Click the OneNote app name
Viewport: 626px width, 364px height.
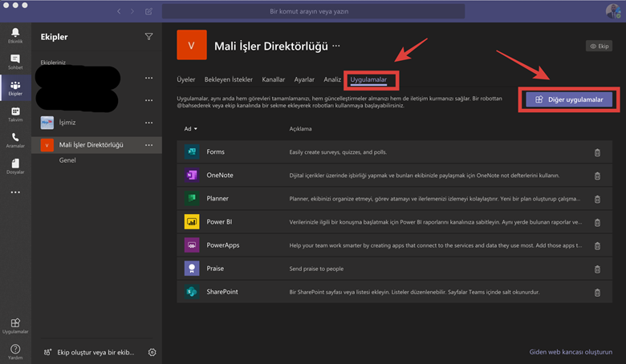click(x=220, y=175)
